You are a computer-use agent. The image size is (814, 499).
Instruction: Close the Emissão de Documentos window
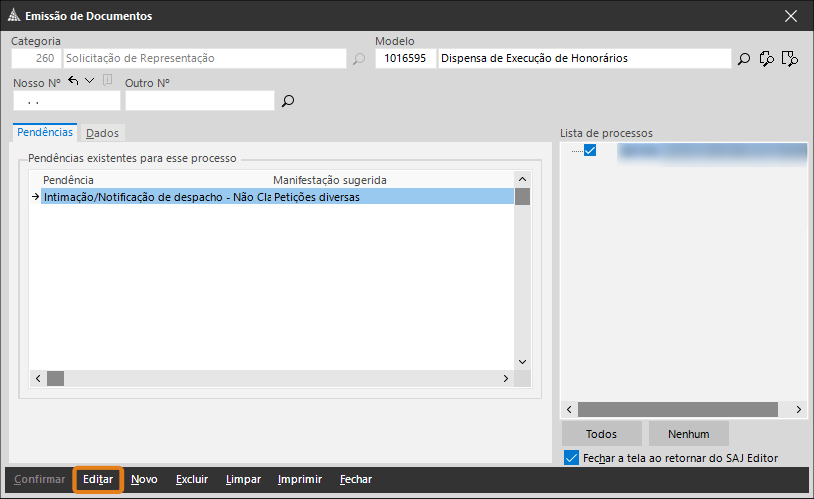coord(791,15)
